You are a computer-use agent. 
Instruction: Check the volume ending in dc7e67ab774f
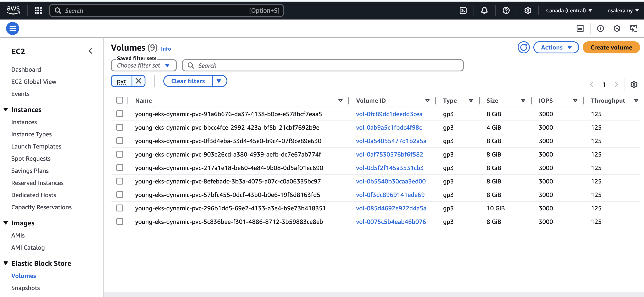(x=120, y=154)
